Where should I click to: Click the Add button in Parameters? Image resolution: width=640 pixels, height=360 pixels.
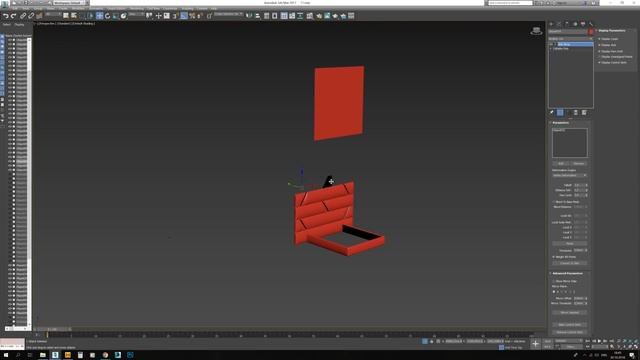coord(561,164)
